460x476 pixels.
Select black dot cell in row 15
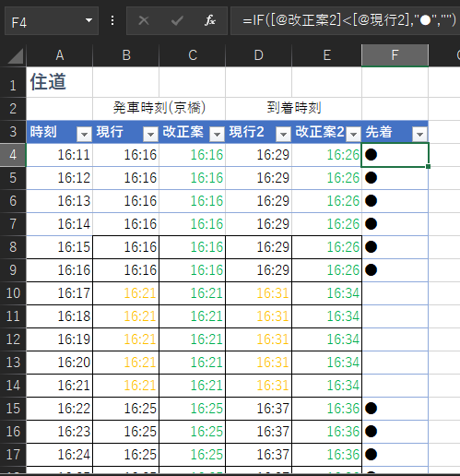pos(395,409)
